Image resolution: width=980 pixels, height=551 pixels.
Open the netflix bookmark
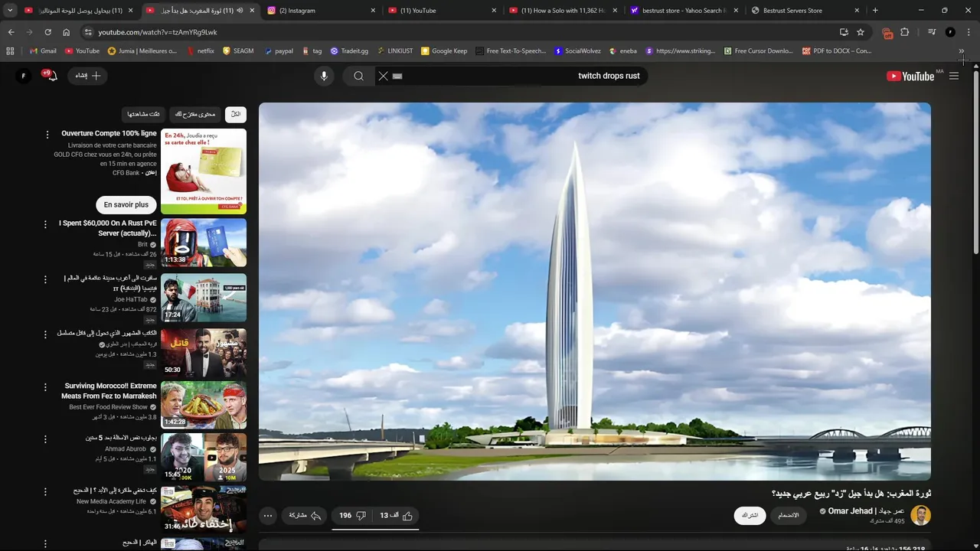point(200,51)
